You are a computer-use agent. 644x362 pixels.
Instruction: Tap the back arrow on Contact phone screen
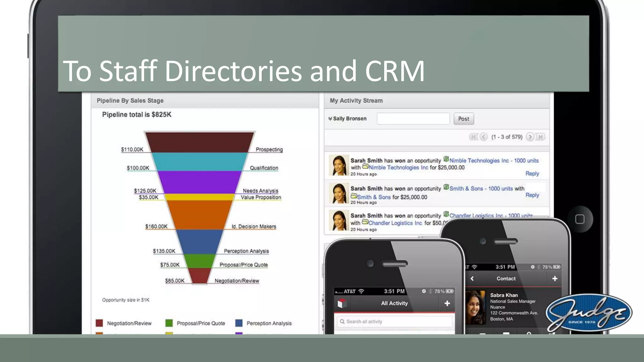(472, 278)
